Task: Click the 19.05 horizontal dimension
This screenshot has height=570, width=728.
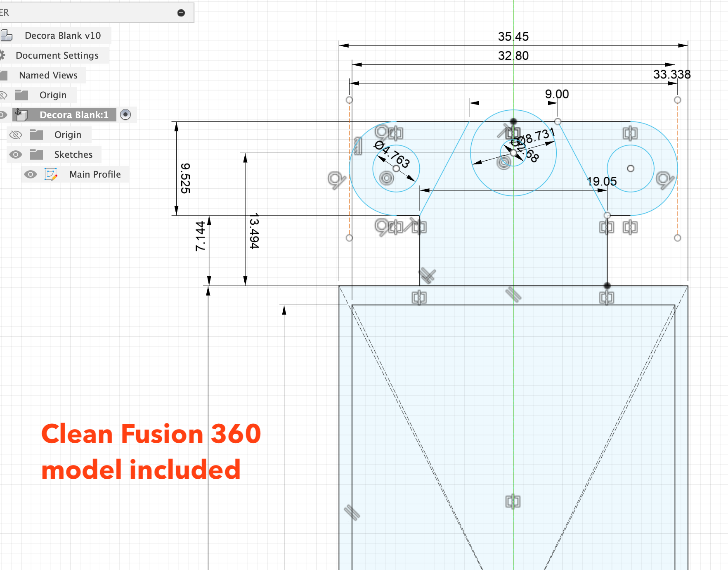Action: click(x=602, y=181)
